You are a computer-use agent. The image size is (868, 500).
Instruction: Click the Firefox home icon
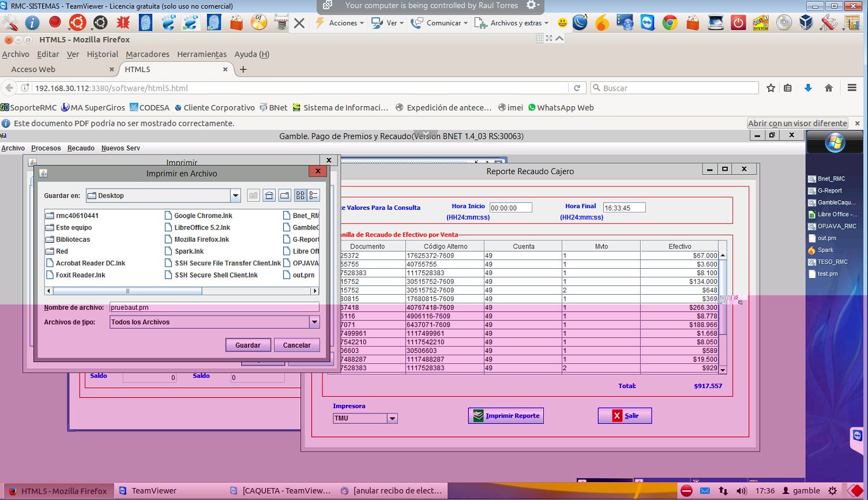coord(829,88)
